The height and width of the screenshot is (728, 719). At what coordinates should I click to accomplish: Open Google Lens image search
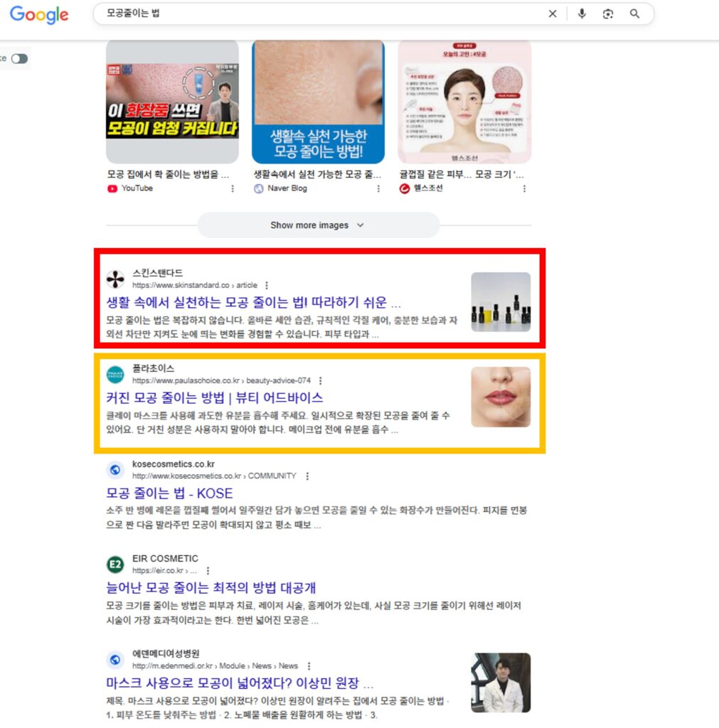tap(607, 14)
